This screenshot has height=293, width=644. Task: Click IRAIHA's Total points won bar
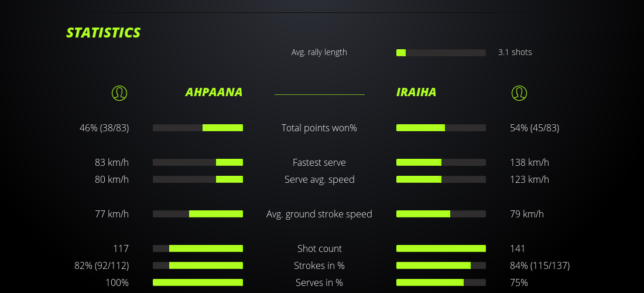441,128
